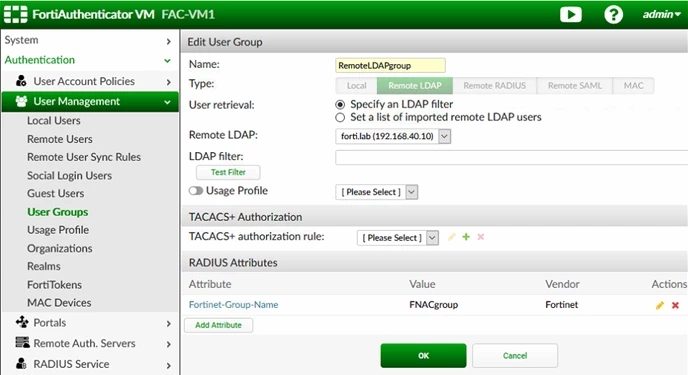Click the User Management people icon
The height and width of the screenshot is (375, 688).
tap(21, 101)
